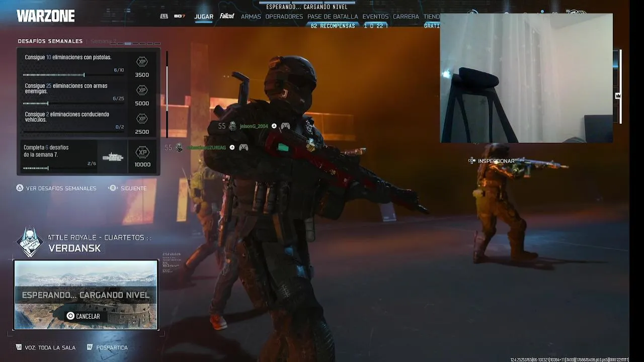Click PlayStation icon next to UZURIAG player
This screenshot has height=362, width=644.
pyautogui.click(x=232, y=147)
